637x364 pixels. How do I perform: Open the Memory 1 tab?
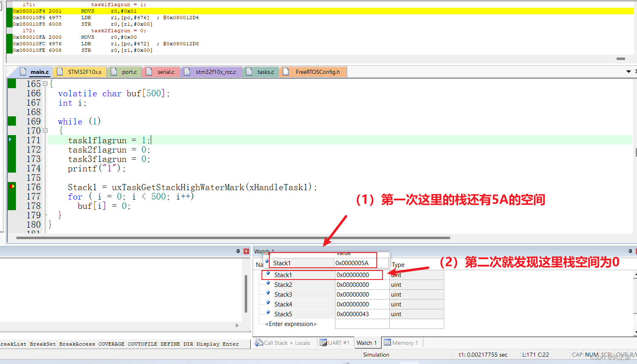click(x=401, y=343)
